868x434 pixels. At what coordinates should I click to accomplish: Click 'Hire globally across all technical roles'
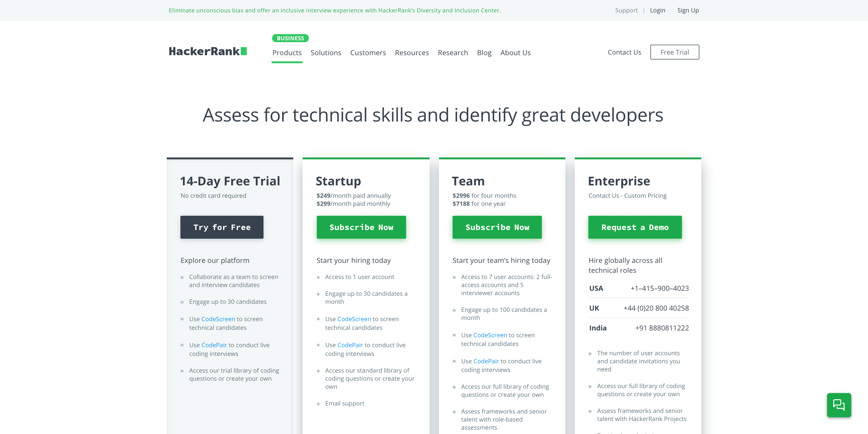pos(625,265)
